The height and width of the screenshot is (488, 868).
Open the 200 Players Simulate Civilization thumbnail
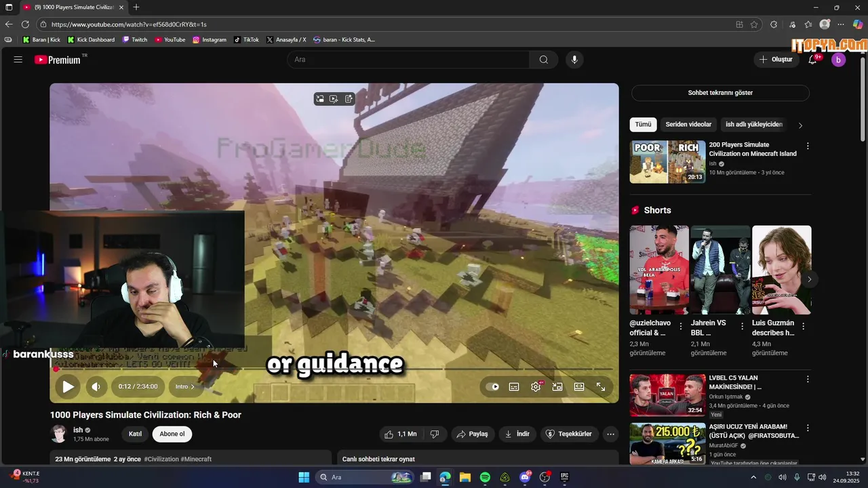(x=667, y=162)
